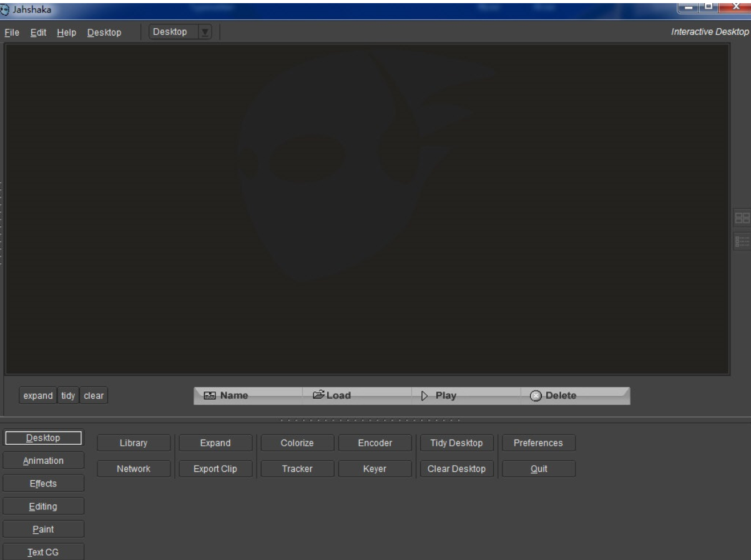The width and height of the screenshot is (751, 560).
Task: Open the Help menu
Action: pos(66,32)
